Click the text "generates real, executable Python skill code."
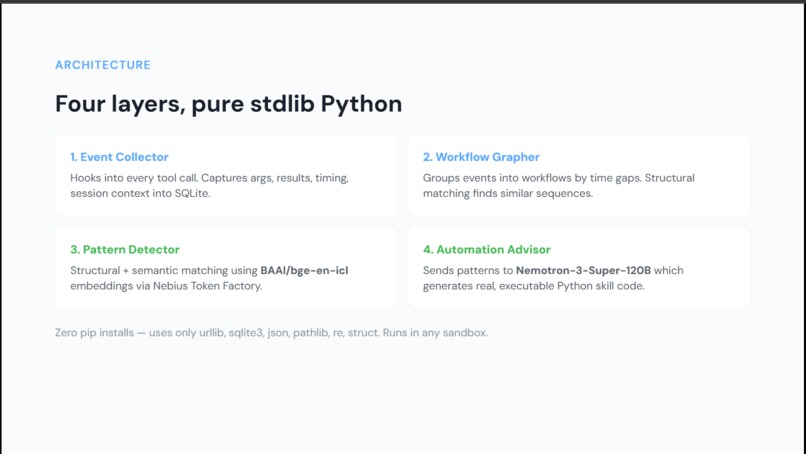Image resolution: width=806 pixels, height=454 pixels. click(x=534, y=286)
